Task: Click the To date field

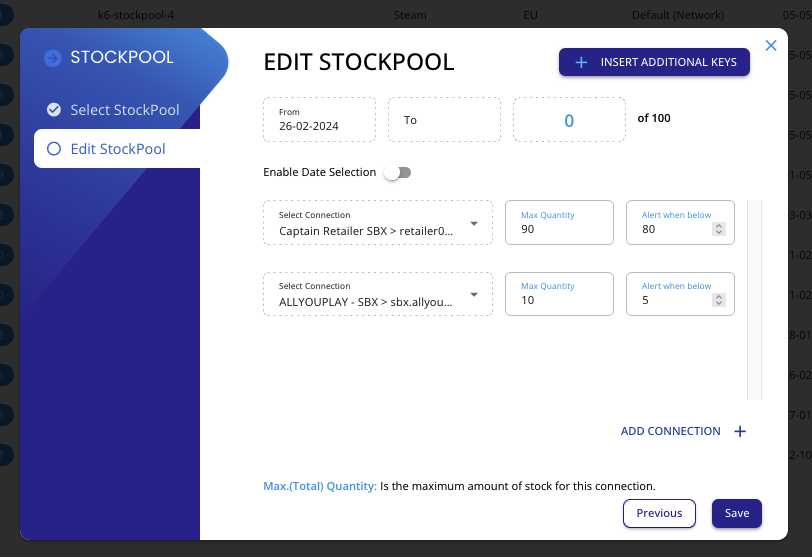Action: [444, 120]
